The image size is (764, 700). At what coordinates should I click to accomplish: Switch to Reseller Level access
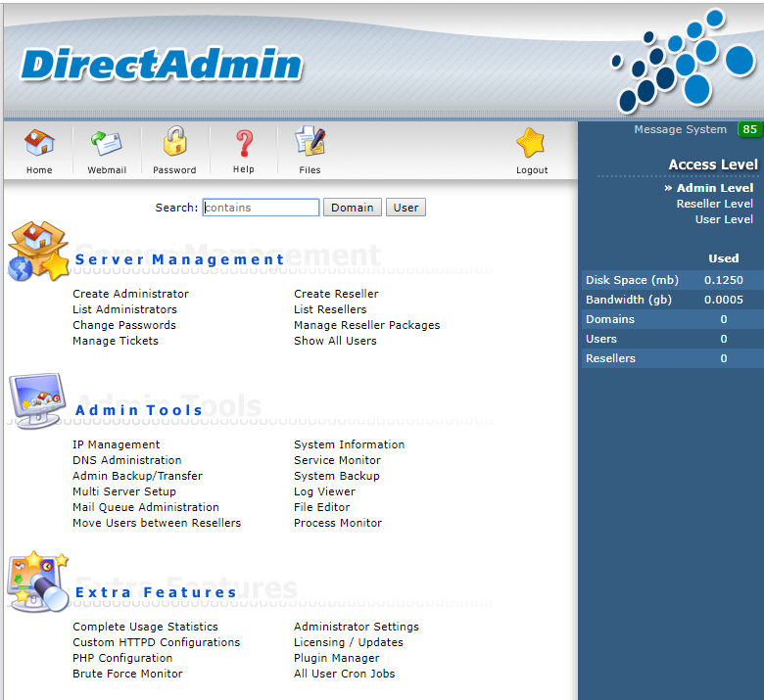[x=715, y=204]
